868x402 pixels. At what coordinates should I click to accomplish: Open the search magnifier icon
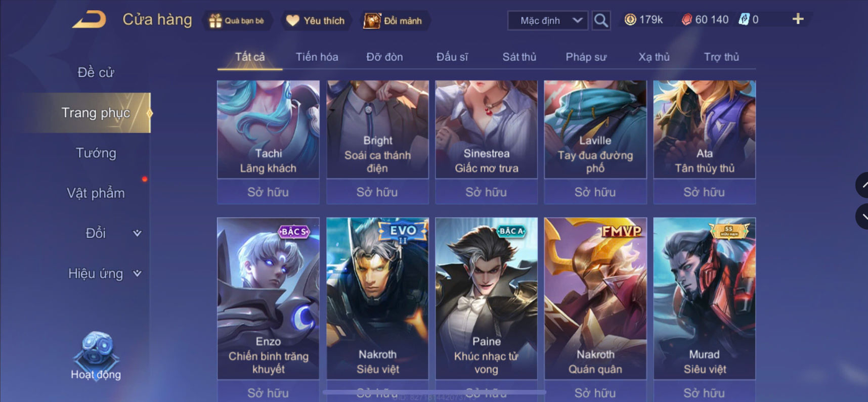601,20
